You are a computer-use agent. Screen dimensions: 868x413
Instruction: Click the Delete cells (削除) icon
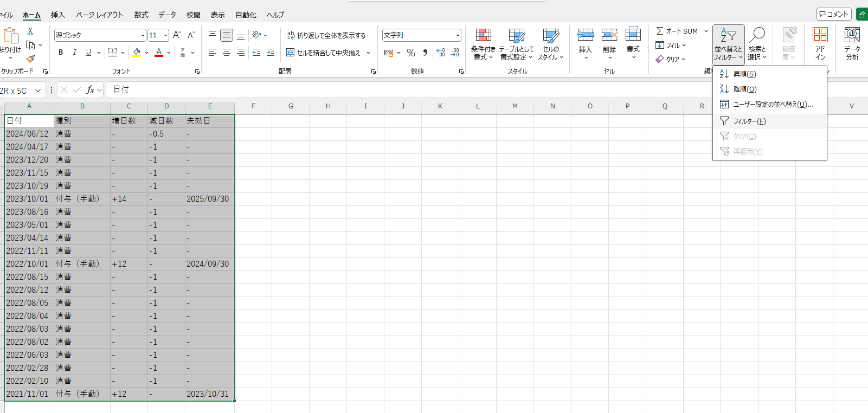click(x=609, y=35)
